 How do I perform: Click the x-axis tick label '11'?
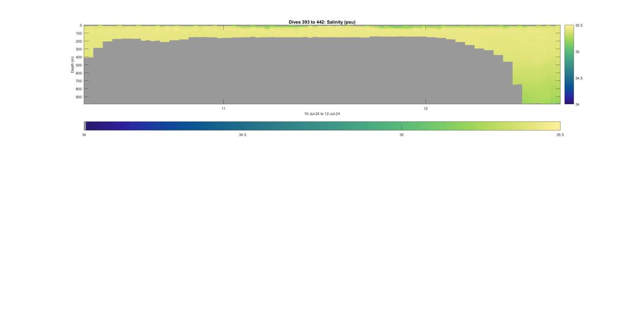(x=223, y=108)
